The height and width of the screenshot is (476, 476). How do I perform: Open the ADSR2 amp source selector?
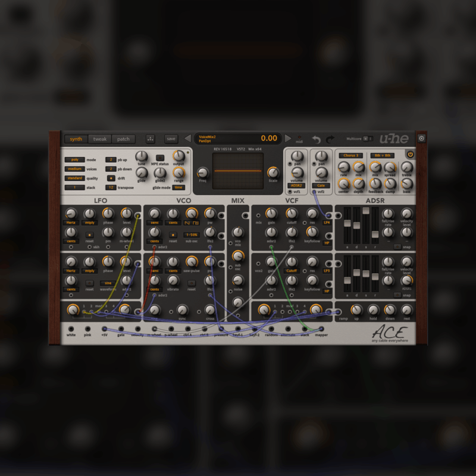point(296,186)
